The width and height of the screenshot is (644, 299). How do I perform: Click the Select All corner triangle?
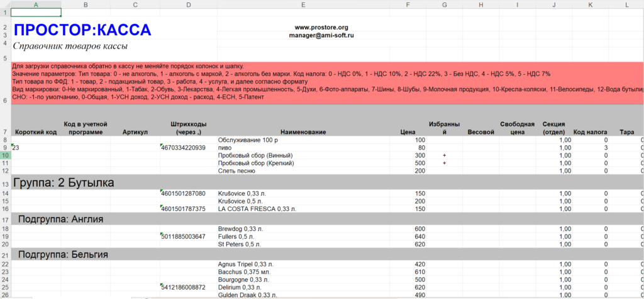coord(5,4)
